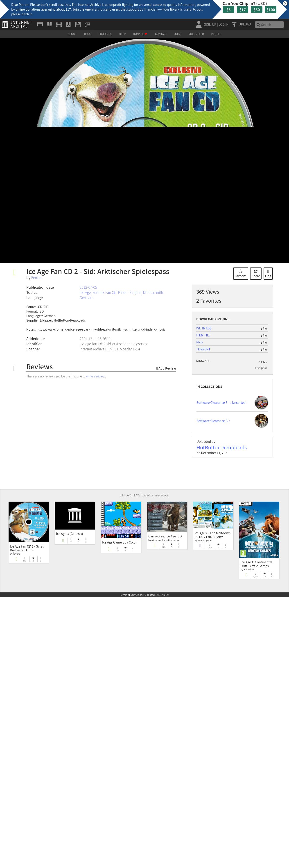The image size is (289, 868).
Task: Open the CONTACT menu item
Action: 161,34
